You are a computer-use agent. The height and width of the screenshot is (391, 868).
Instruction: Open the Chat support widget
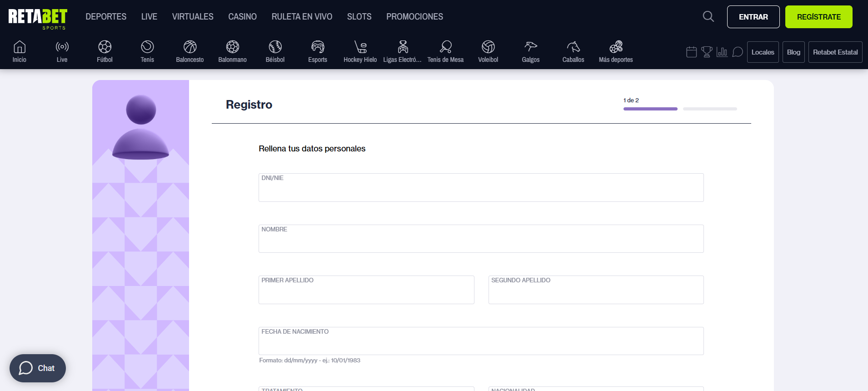[x=38, y=368]
